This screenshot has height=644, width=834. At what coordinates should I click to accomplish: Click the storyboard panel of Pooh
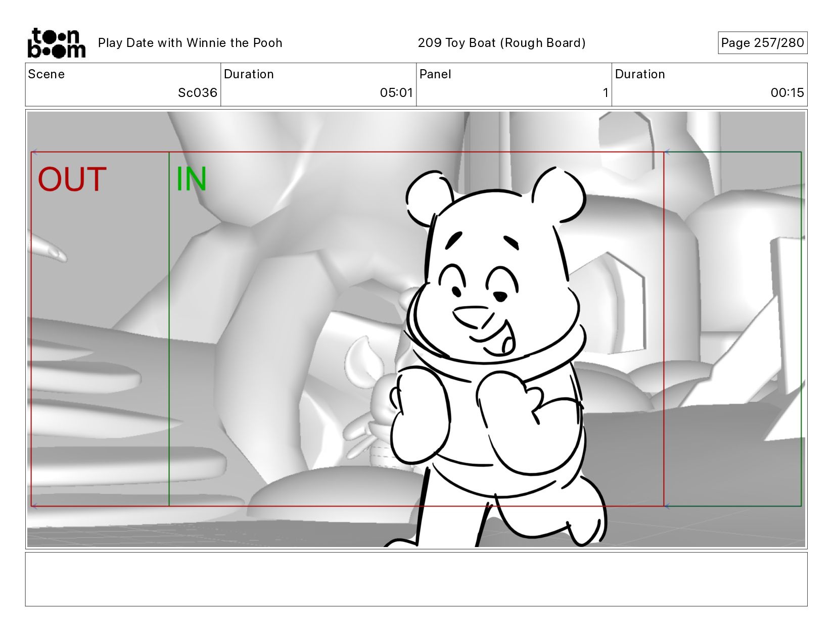[x=416, y=329]
